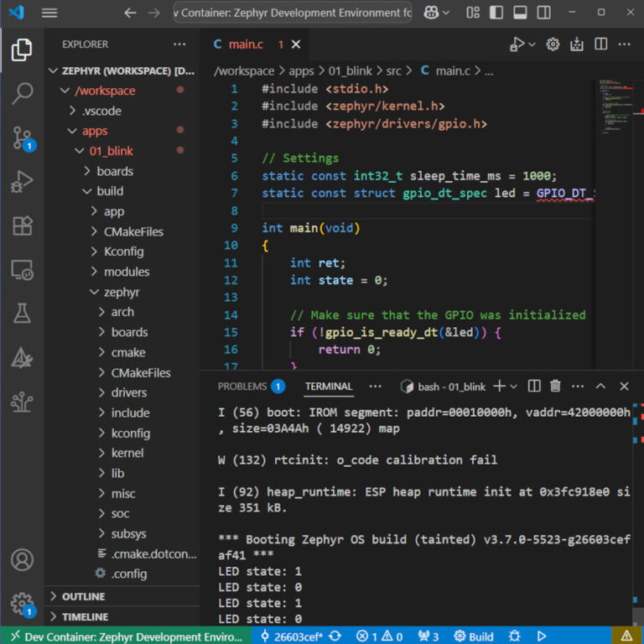
Task: Kill the terminal with trash icon
Action: pyautogui.click(x=555, y=386)
